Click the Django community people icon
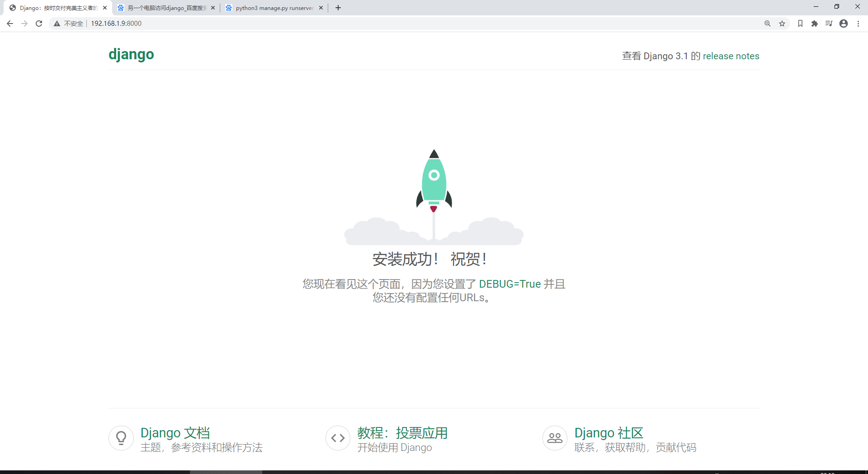The image size is (868, 474). coord(555,438)
